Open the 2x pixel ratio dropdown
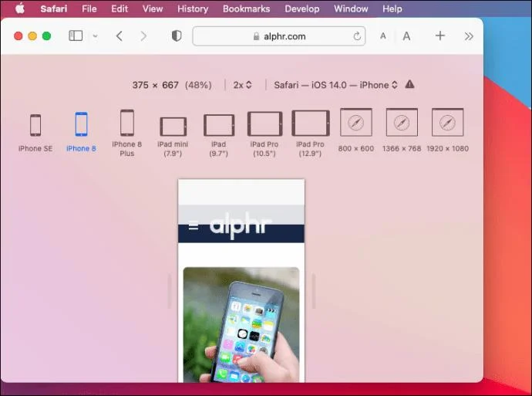The width and height of the screenshot is (532, 396). (242, 85)
